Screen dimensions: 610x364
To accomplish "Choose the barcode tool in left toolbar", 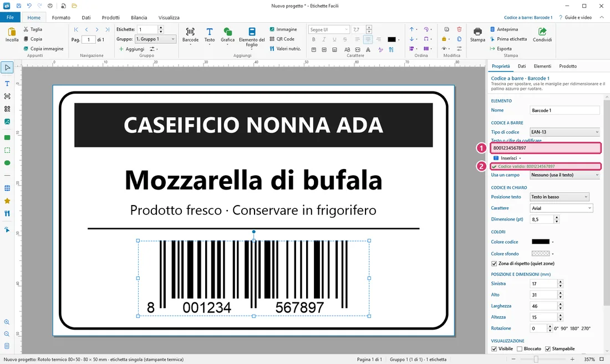I will coord(7,96).
